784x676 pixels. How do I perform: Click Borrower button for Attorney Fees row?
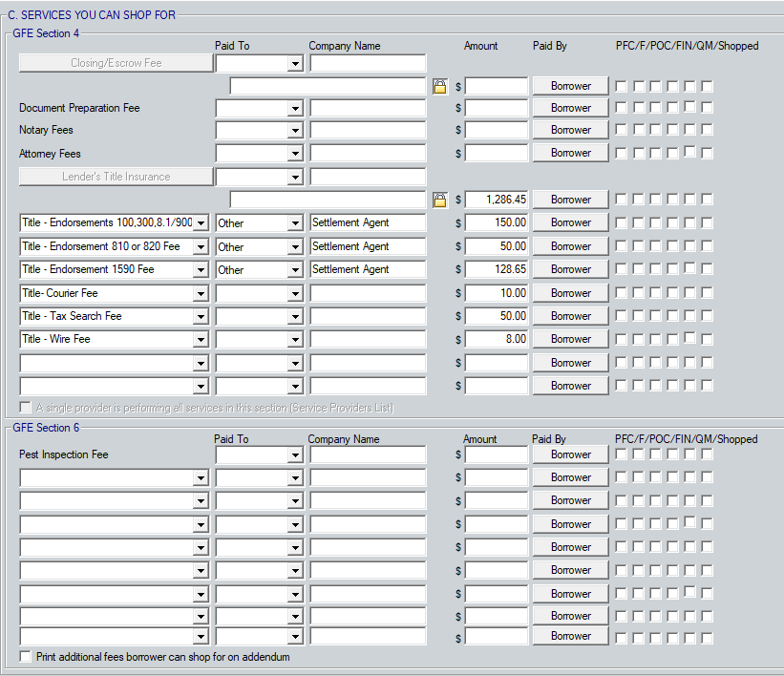tap(570, 153)
